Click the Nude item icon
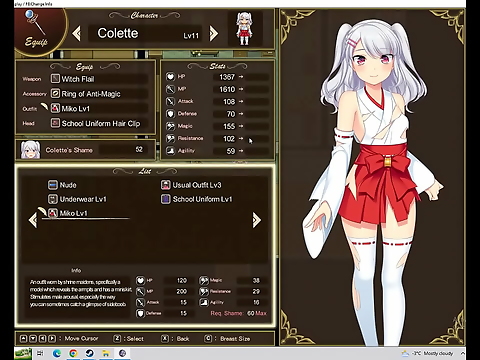480x360 pixels. (x=53, y=185)
